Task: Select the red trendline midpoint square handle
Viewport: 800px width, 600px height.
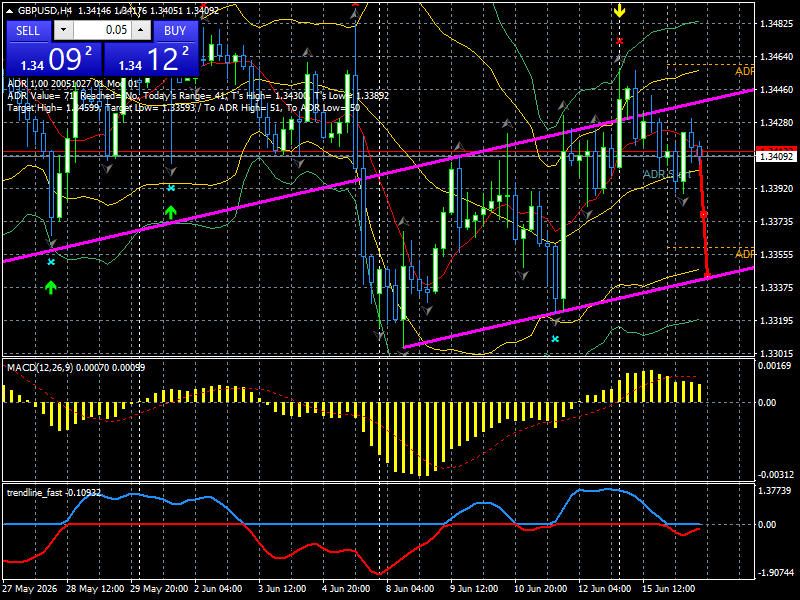Action: point(704,215)
